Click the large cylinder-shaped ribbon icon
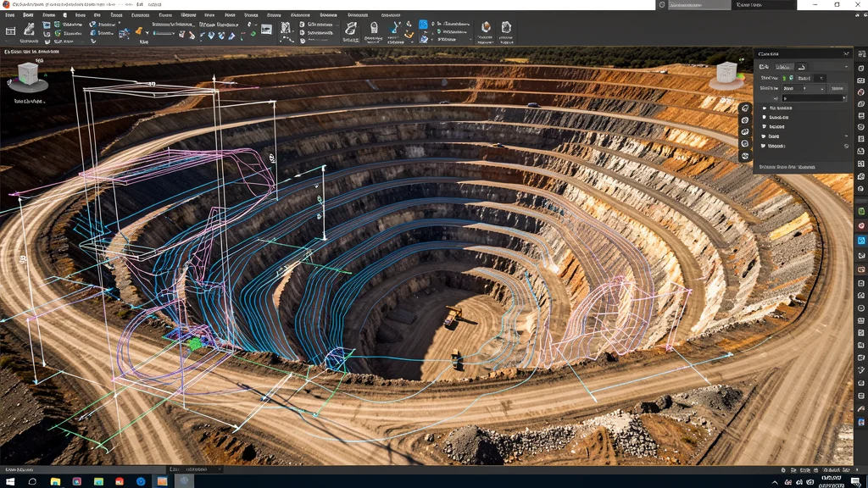 (x=374, y=28)
